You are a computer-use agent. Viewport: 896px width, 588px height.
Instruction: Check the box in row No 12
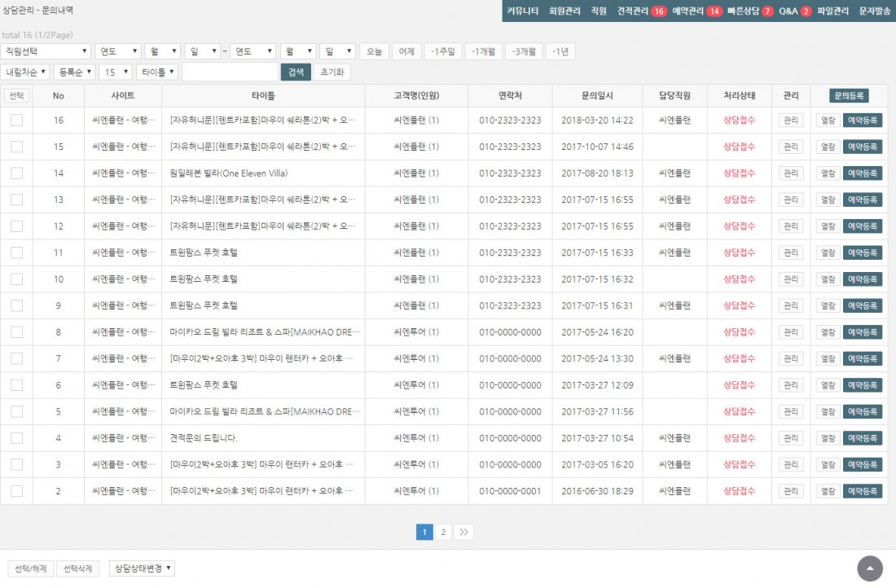click(16, 226)
